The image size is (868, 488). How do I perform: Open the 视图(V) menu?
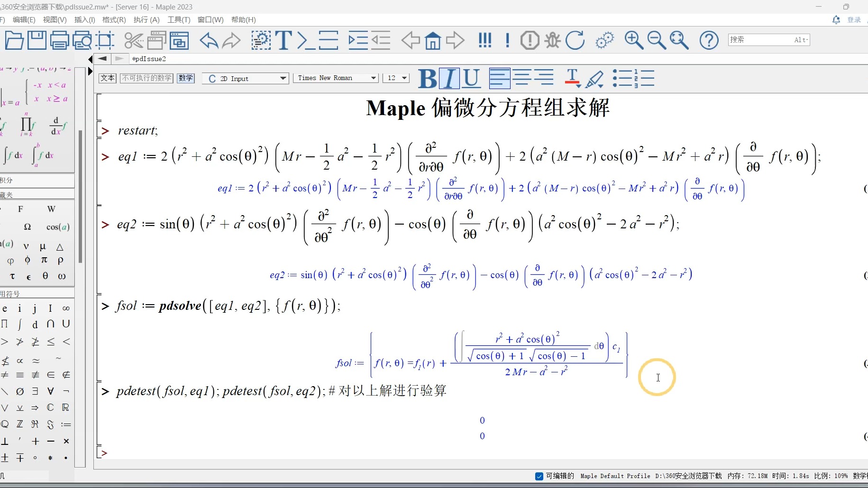[55, 19]
